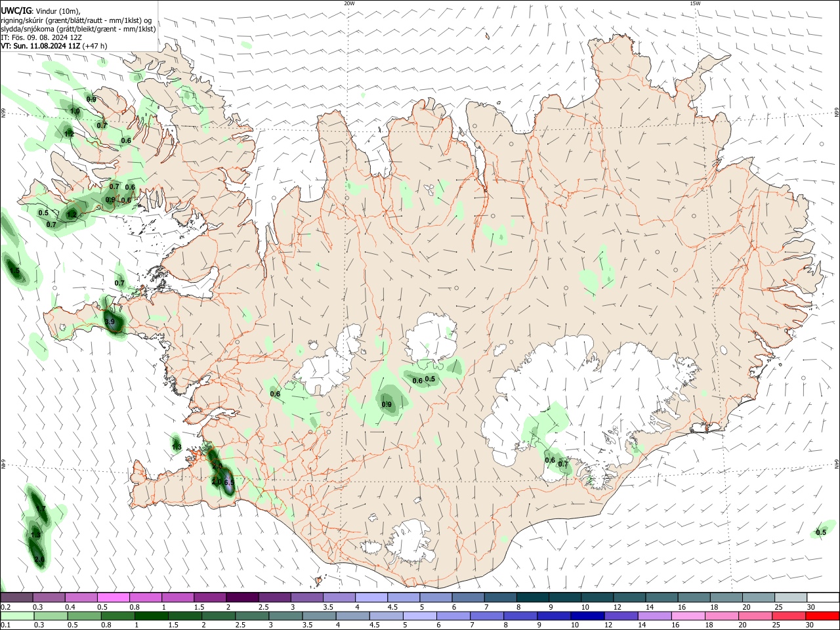Click the 1.5 rainfall value off west coast
This screenshot has height=630, width=840.
[14, 270]
